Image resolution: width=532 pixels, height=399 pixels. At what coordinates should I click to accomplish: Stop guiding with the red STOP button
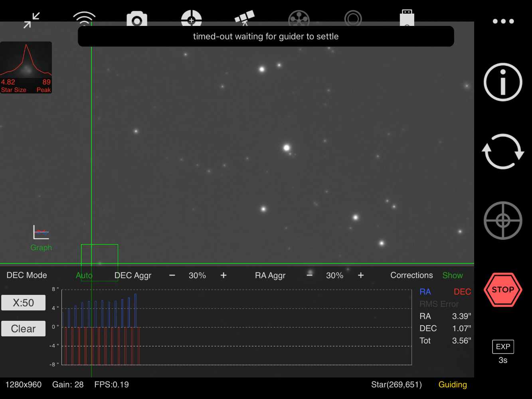pyautogui.click(x=503, y=290)
